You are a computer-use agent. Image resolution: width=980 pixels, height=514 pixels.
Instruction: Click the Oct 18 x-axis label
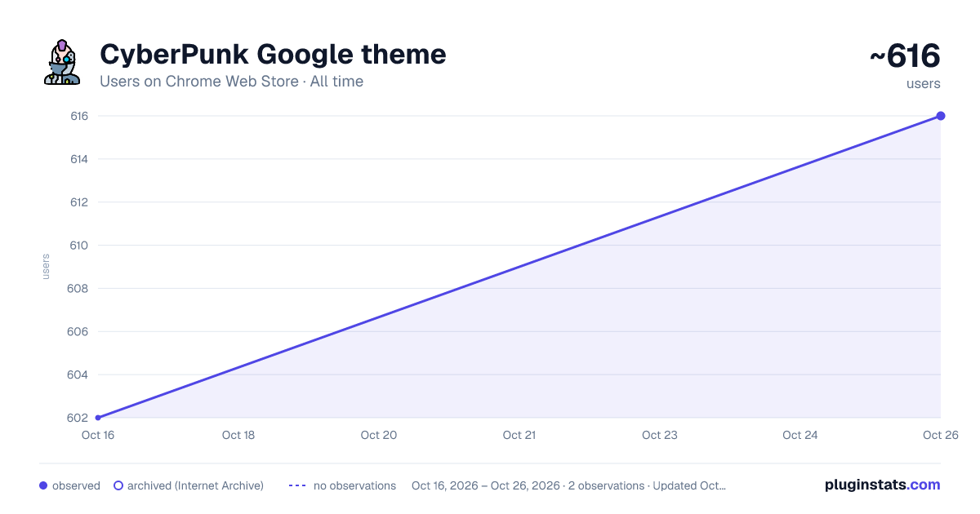238,435
